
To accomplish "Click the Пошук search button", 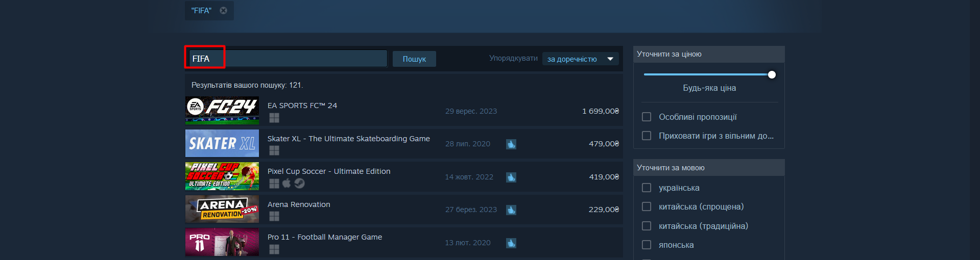I will point(414,59).
